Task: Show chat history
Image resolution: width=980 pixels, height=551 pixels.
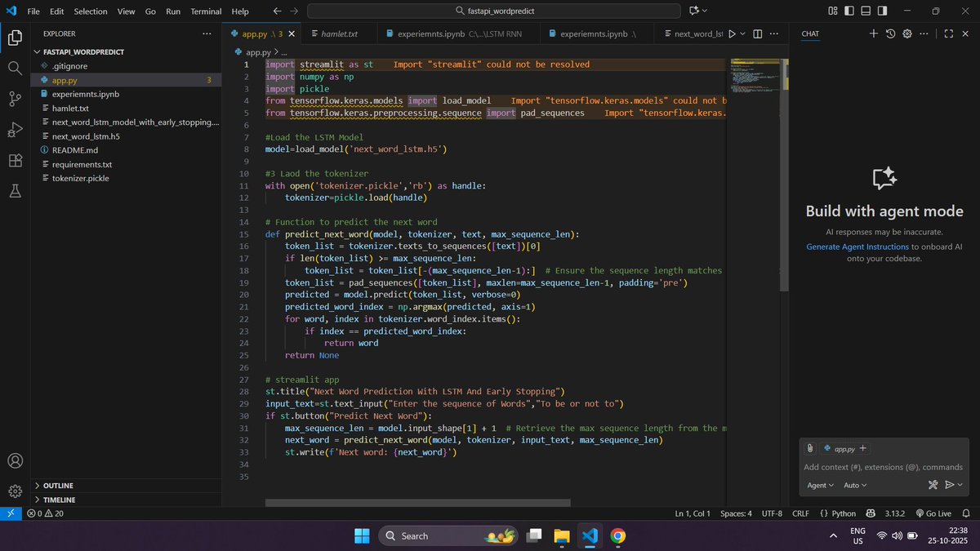Action: pyautogui.click(x=890, y=33)
